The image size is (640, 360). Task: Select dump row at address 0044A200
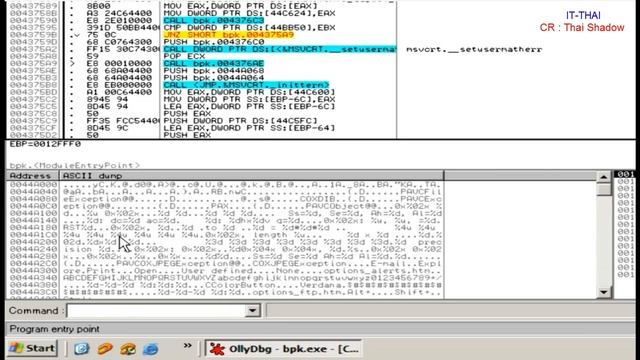pos(225,242)
